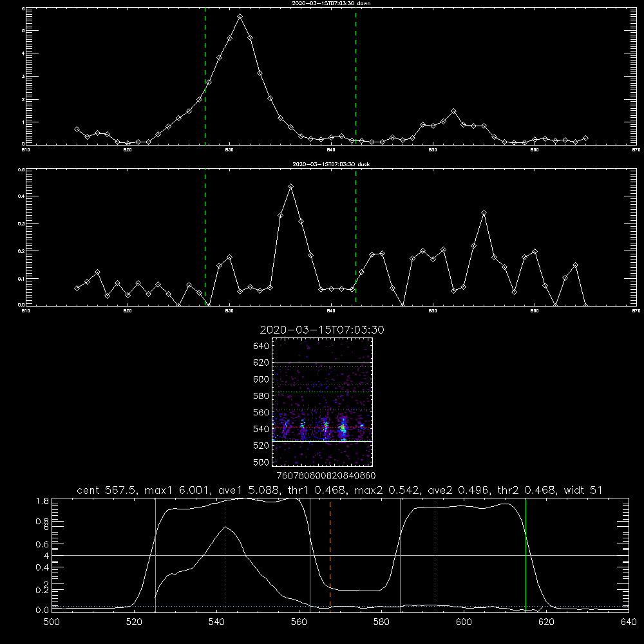644x644 pixels.
Task: Click the second-highest peak marker near 855 in dusk plot
Action: click(484, 213)
